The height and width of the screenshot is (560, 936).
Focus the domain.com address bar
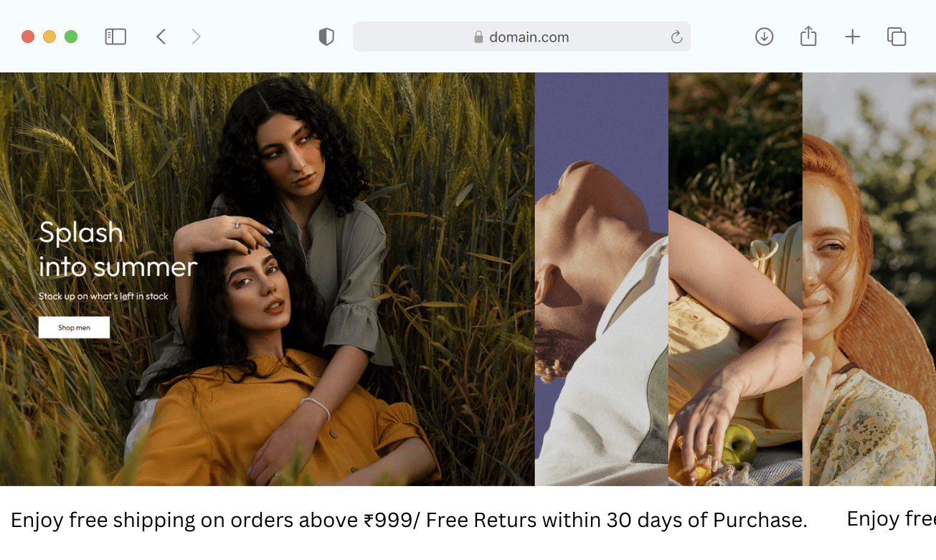(521, 37)
